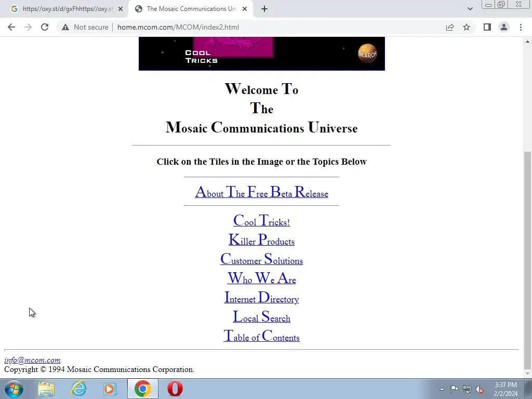This screenshot has width=532, height=399.
Task: Launch Internet Explorer from the taskbar
Action: coord(79,389)
